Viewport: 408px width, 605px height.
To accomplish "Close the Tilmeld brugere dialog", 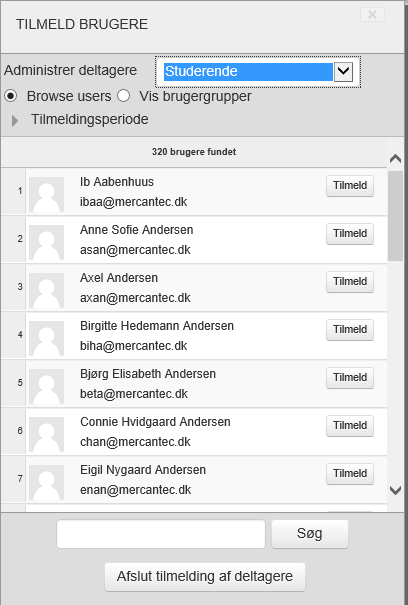I will 372,15.
